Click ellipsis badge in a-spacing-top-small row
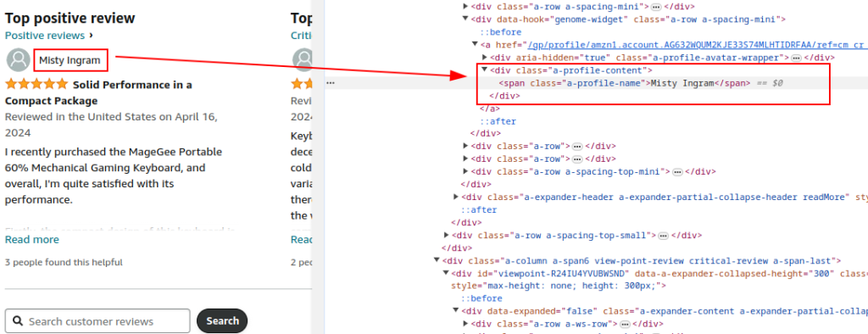Viewport: 868px width, 334px height. tap(663, 236)
